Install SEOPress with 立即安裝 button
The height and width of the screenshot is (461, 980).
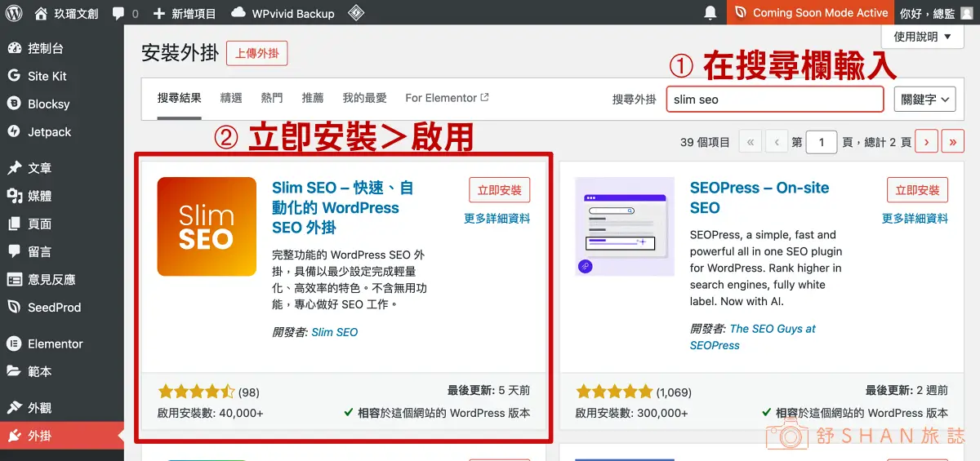[x=917, y=190]
